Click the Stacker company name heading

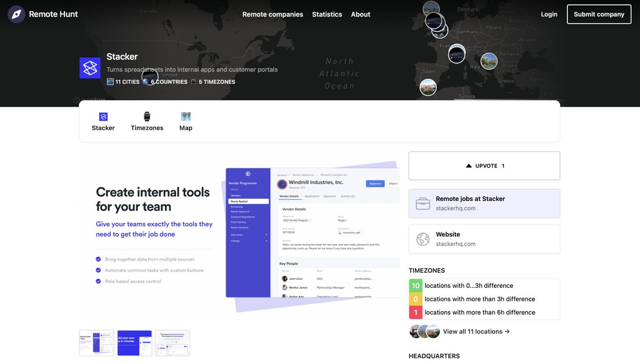point(122,56)
